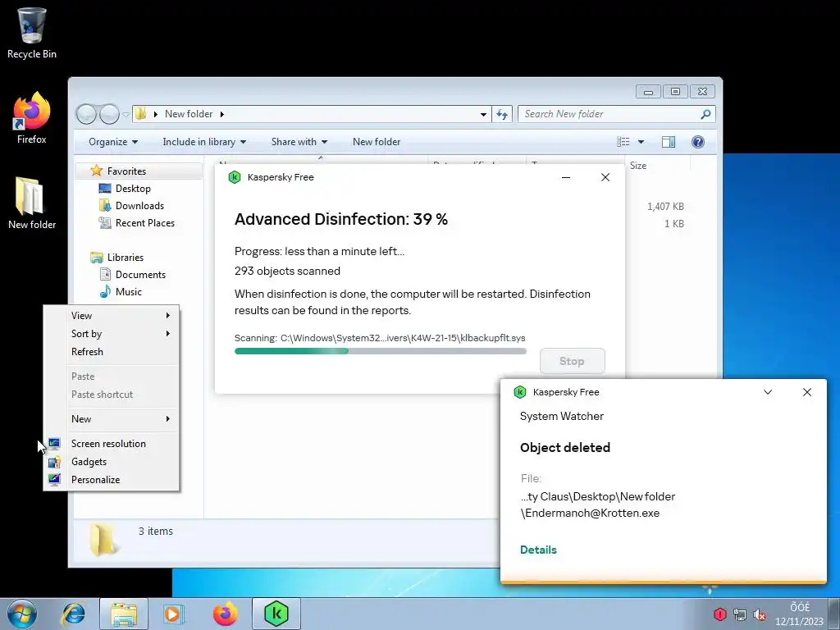Expand the Sort by submenu
This screenshot has width=840, height=630.
click(x=111, y=334)
